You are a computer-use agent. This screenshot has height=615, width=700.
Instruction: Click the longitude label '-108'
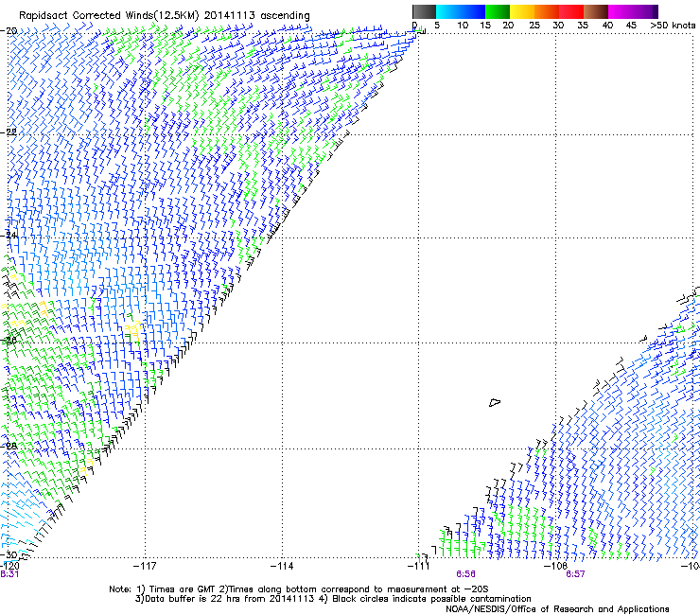click(555, 566)
